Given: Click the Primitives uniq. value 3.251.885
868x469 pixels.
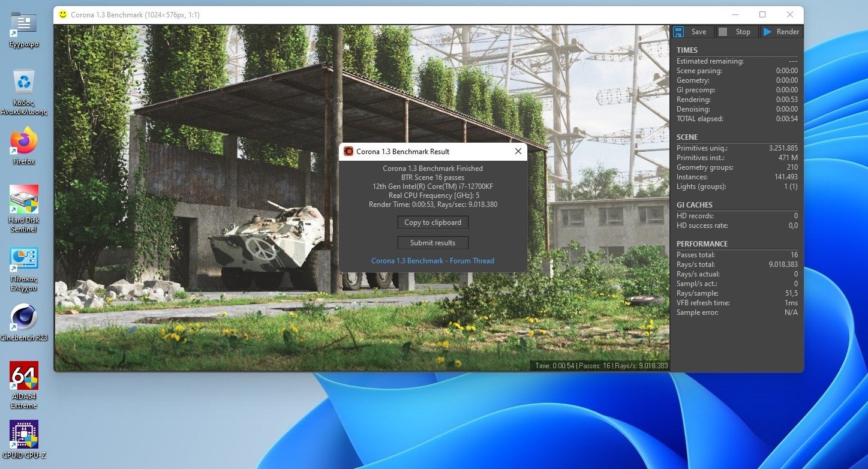Looking at the screenshot, I should (x=783, y=148).
